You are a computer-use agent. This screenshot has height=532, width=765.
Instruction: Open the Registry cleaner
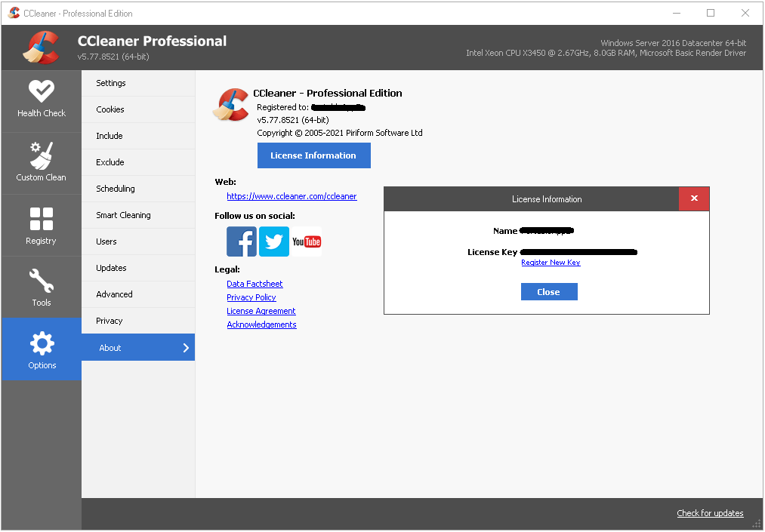click(x=41, y=225)
